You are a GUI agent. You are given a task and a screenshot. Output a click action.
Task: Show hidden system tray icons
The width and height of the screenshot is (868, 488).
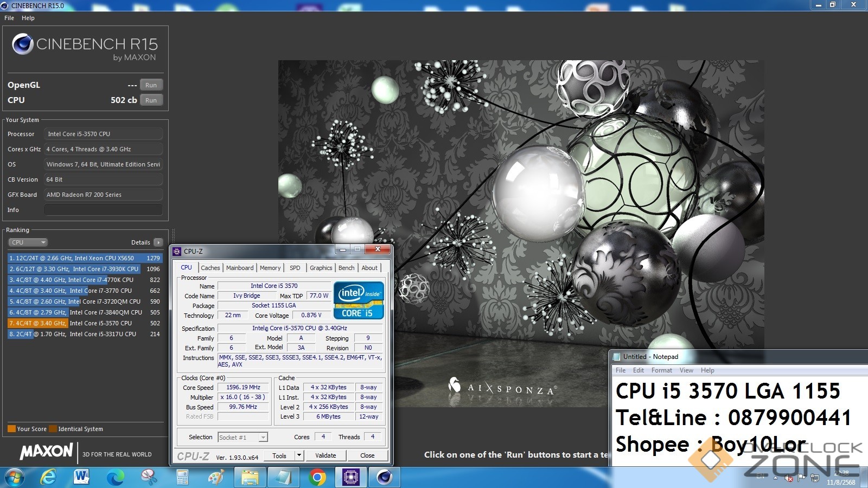point(775,477)
